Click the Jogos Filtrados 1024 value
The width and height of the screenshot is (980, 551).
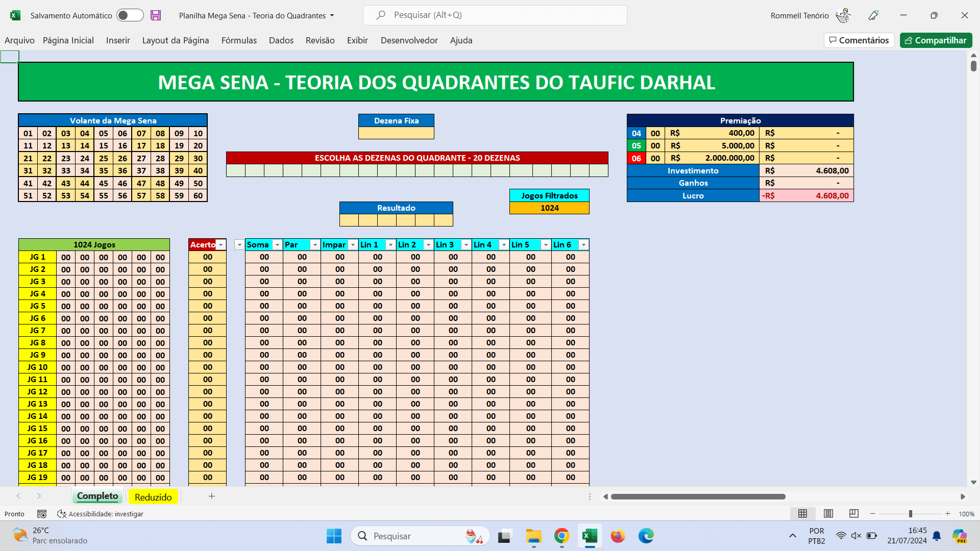(x=549, y=208)
